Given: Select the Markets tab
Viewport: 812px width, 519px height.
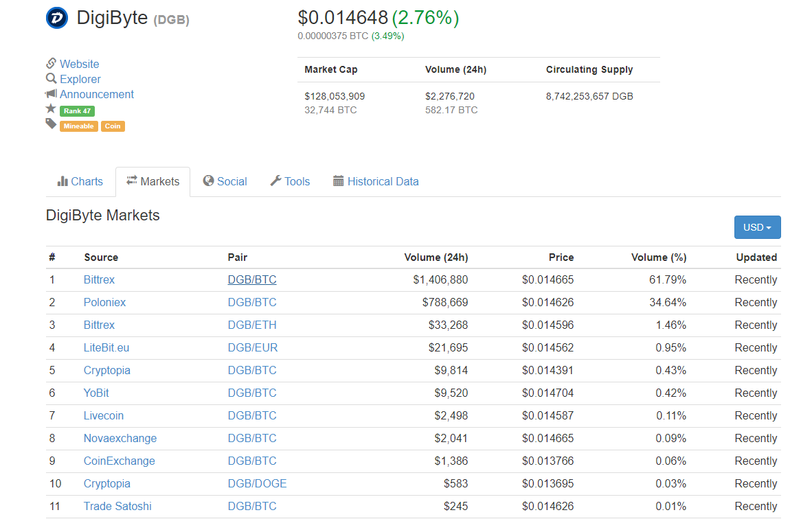Looking at the screenshot, I should [153, 182].
